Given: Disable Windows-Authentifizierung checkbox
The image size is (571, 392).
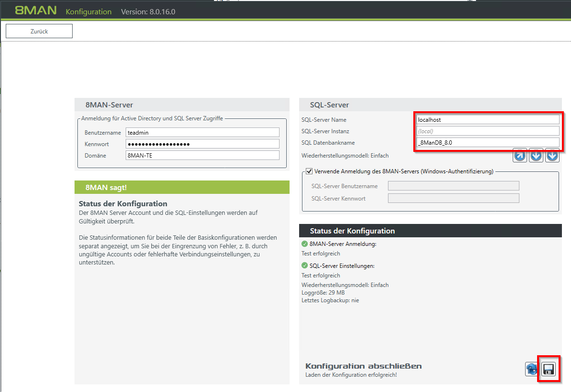Looking at the screenshot, I should point(310,172).
